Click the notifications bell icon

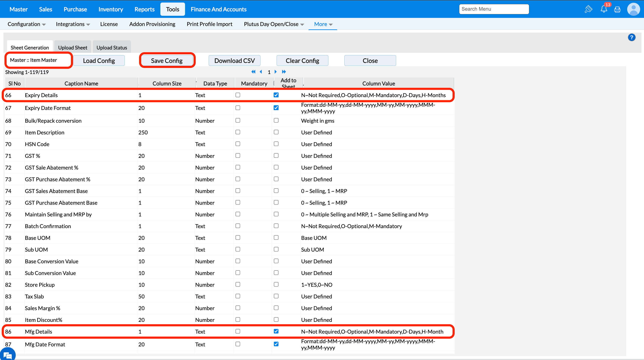604,9
